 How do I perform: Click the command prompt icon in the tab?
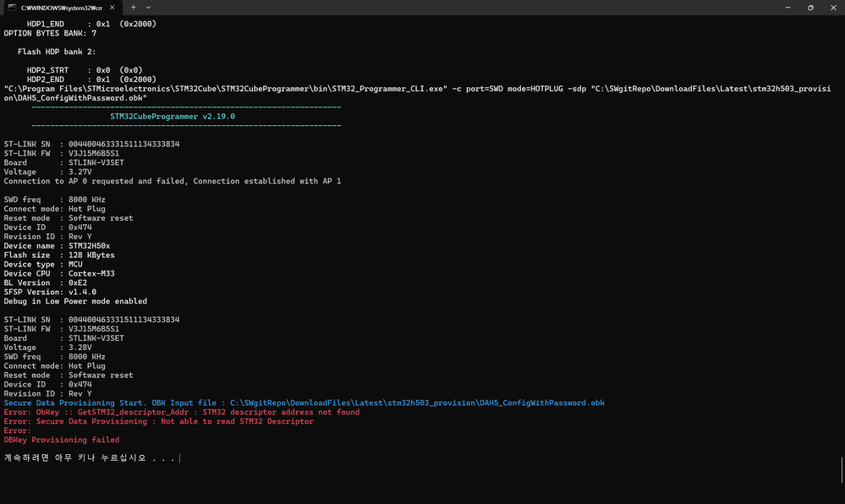coord(13,8)
